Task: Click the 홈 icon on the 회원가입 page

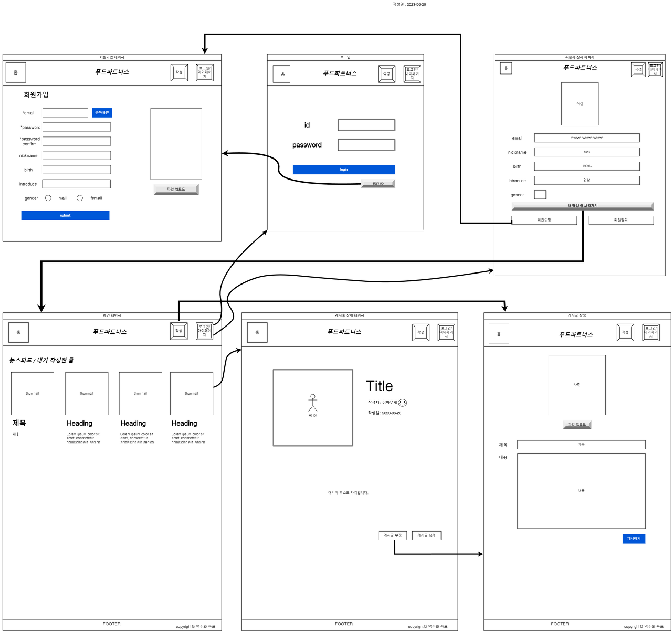Action: [x=16, y=72]
